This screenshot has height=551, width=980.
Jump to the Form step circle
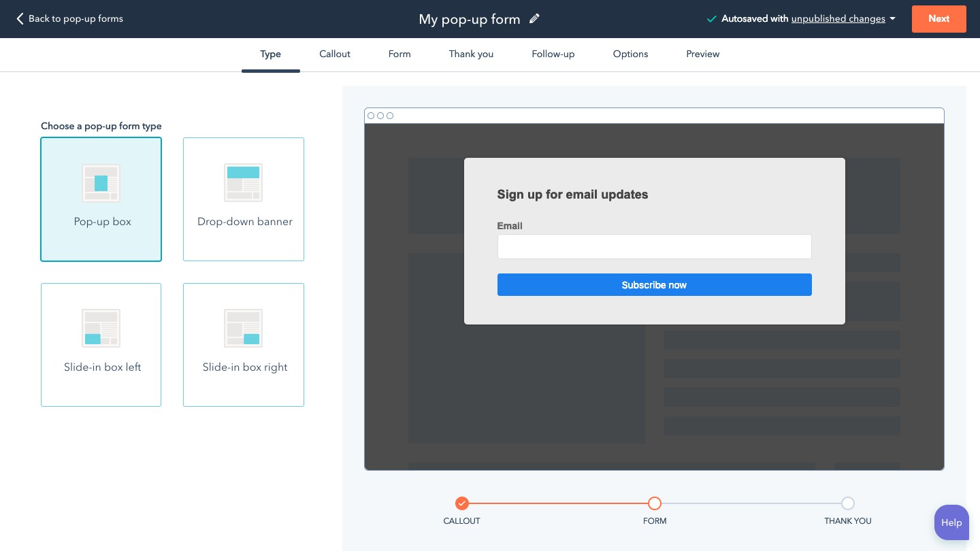click(x=655, y=503)
